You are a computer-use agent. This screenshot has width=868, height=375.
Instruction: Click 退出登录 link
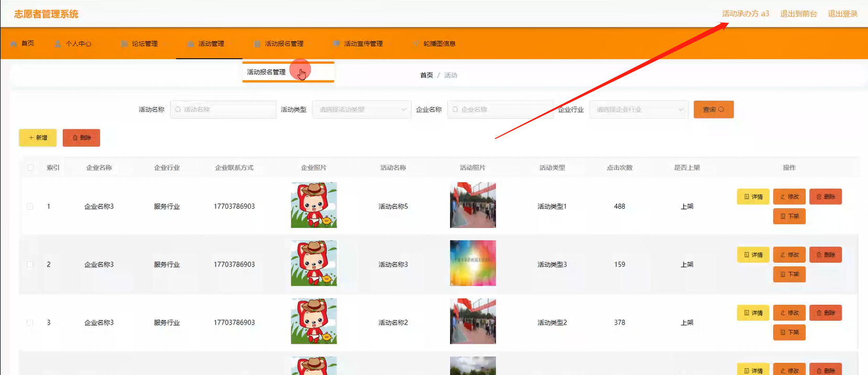842,14
